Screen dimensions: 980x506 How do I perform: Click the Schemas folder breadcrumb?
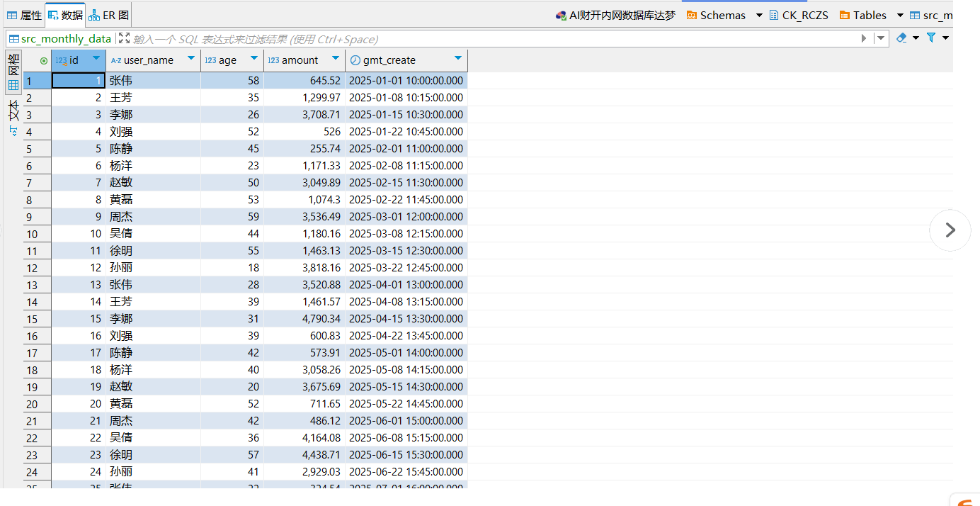coord(716,15)
